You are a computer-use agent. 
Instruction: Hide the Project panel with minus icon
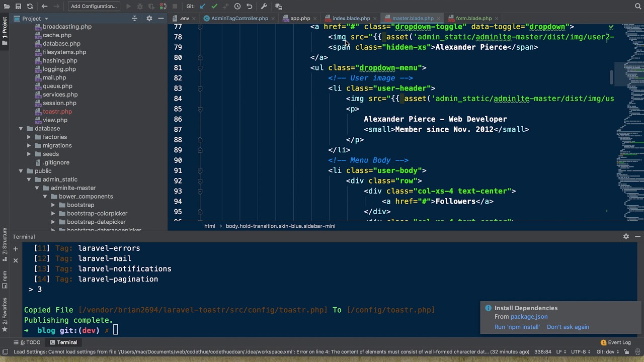tap(161, 19)
